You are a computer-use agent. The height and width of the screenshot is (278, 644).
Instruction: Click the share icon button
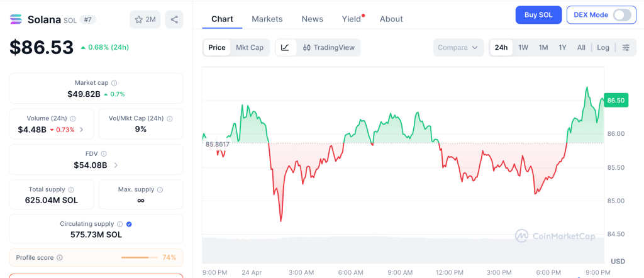(174, 19)
